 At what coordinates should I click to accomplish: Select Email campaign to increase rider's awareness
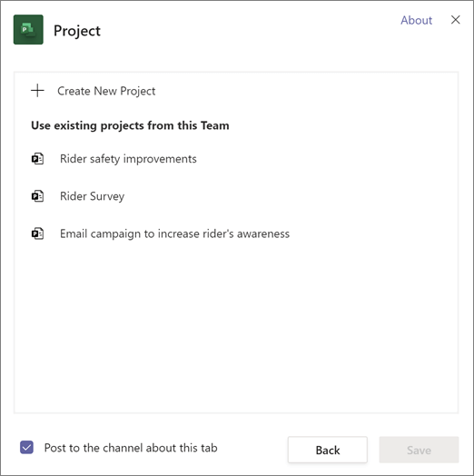[x=174, y=233]
